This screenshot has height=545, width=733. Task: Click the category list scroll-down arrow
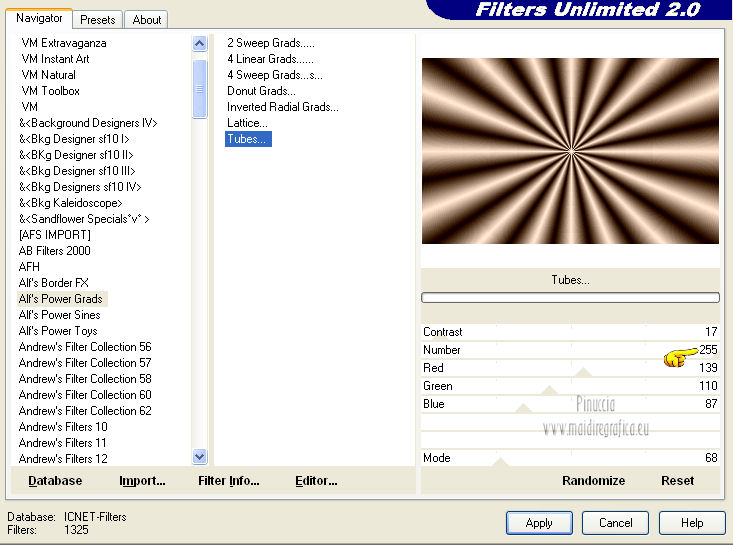200,456
